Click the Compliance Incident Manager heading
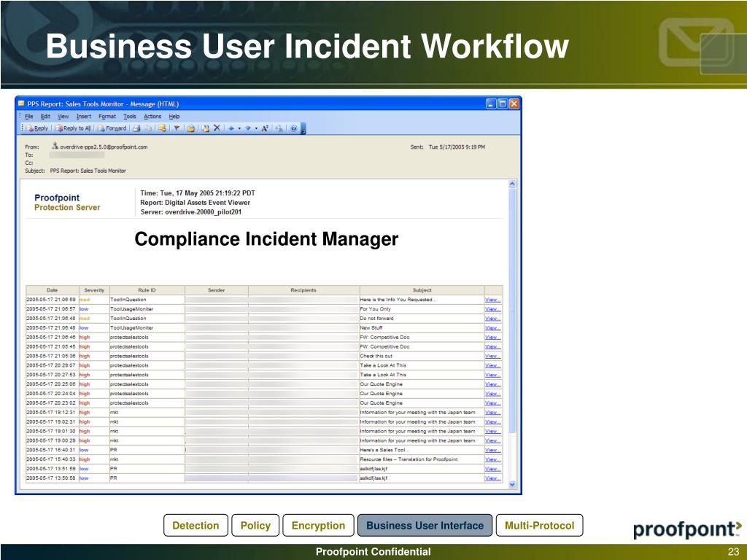The width and height of the screenshot is (747, 560). click(266, 239)
